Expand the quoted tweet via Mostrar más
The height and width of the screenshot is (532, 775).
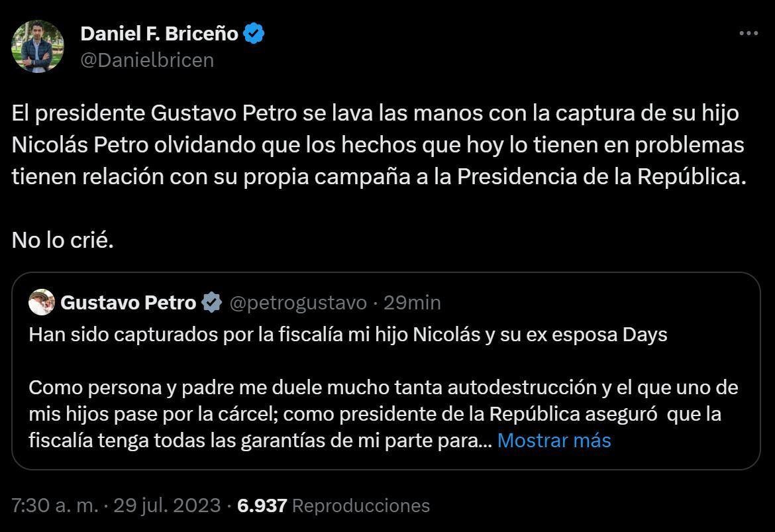click(x=554, y=440)
